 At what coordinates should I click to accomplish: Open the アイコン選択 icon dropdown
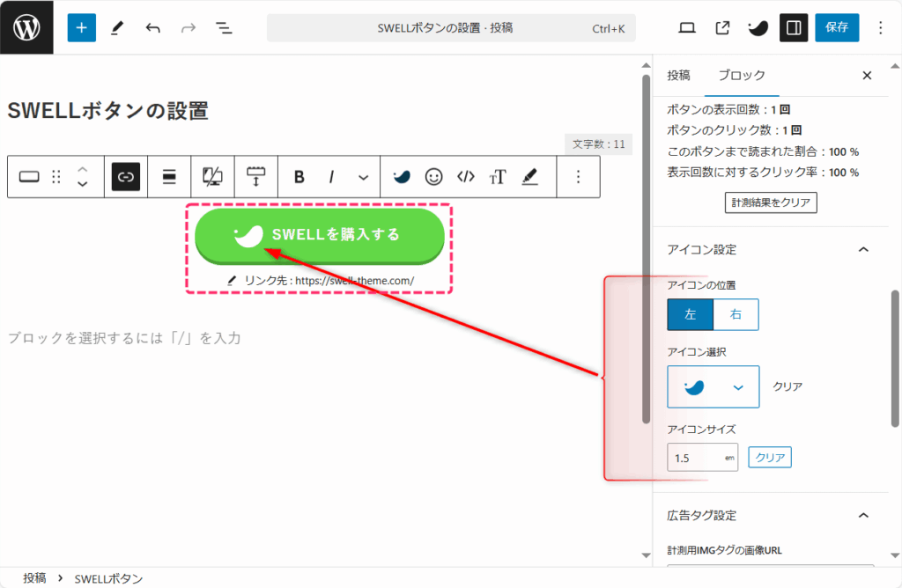[x=713, y=387]
